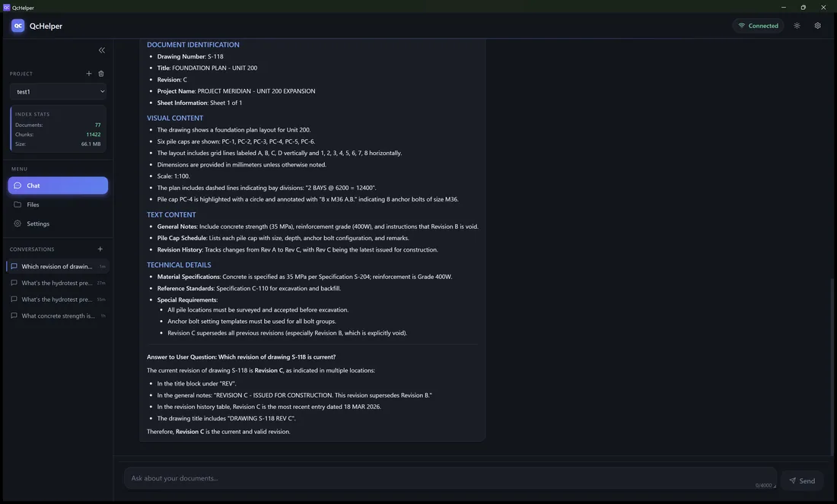Viewport: 837px width, 504px height.
Task: Click the QcHelper logo icon
Action: [x=18, y=26]
